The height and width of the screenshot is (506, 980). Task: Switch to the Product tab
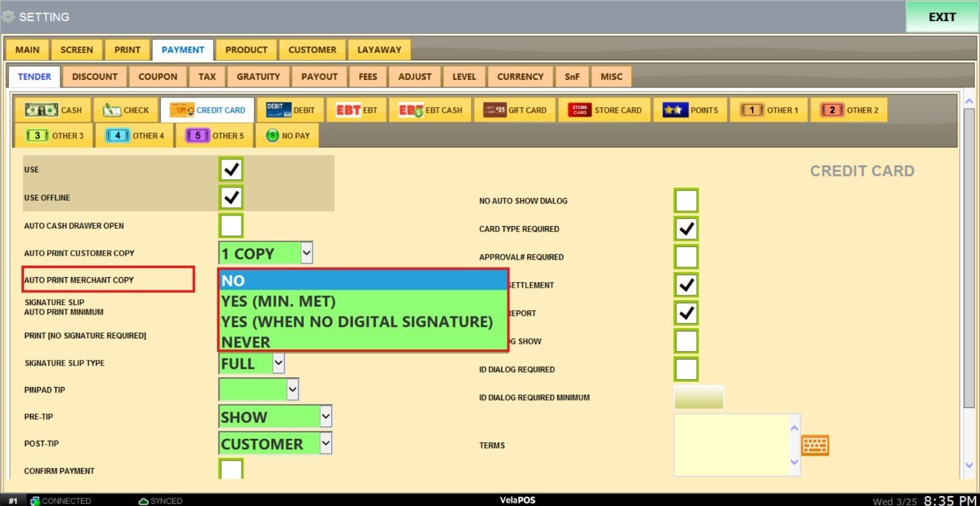pyautogui.click(x=246, y=50)
